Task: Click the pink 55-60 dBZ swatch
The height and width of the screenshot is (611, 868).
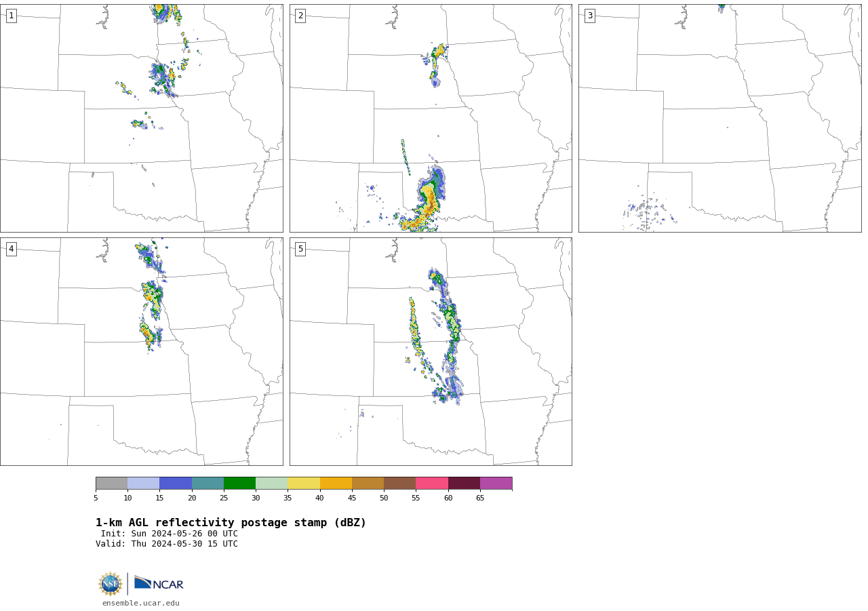Action: 432,484
